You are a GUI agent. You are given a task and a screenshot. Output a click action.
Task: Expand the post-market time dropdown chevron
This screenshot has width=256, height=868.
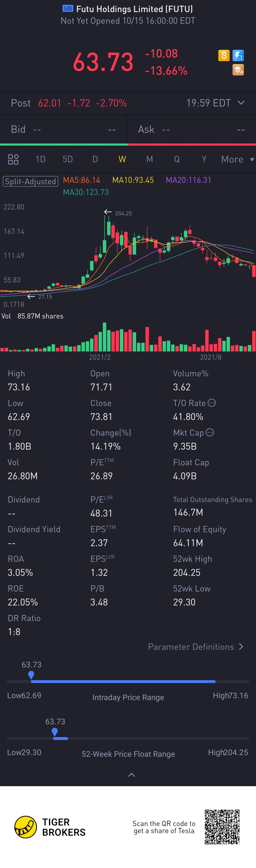[241, 103]
